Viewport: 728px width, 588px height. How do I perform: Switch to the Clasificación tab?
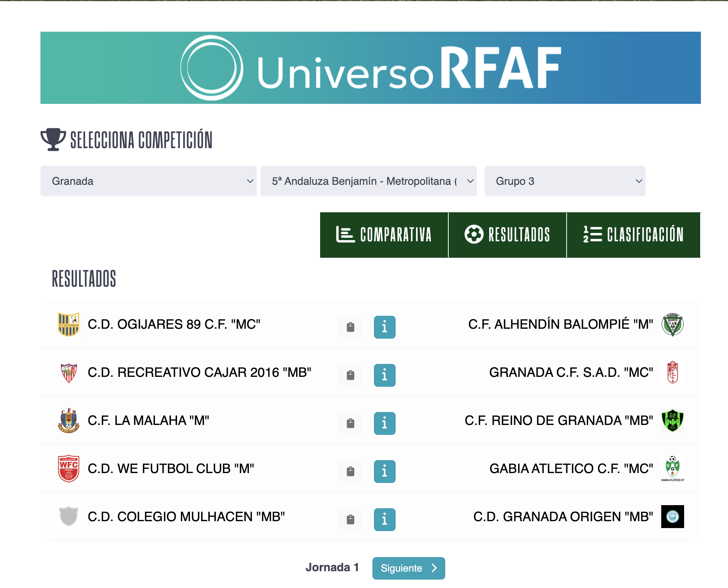pos(633,235)
